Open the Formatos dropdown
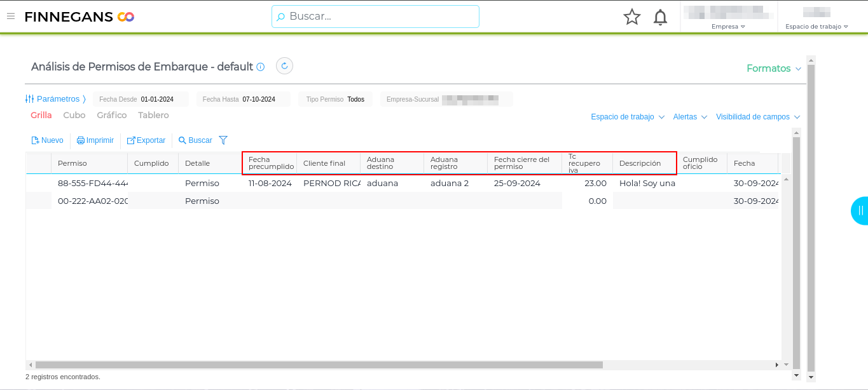The image size is (868, 390). coord(773,69)
